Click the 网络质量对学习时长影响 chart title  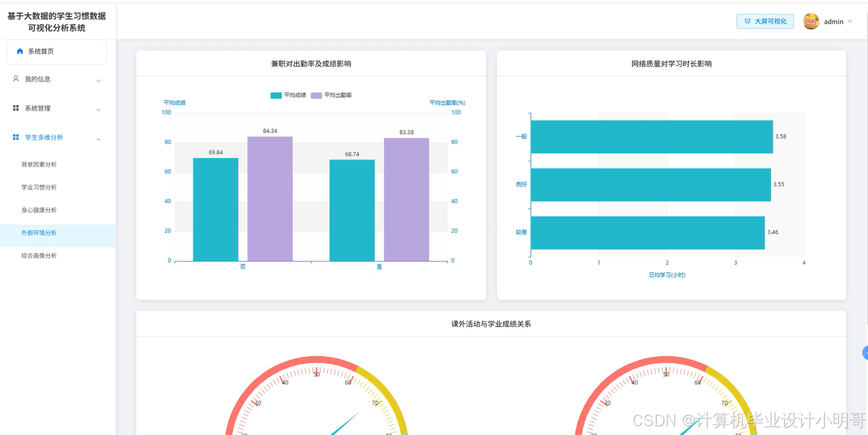point(671,64)
